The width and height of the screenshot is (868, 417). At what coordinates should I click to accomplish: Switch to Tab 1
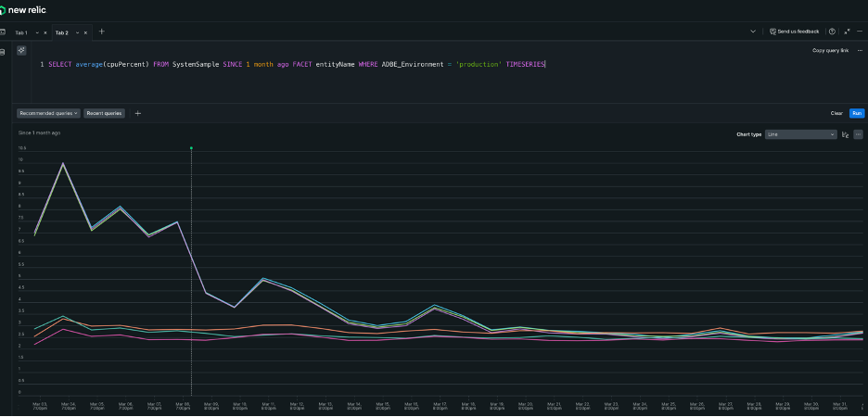pyautogui.click(x=21, y=32)
